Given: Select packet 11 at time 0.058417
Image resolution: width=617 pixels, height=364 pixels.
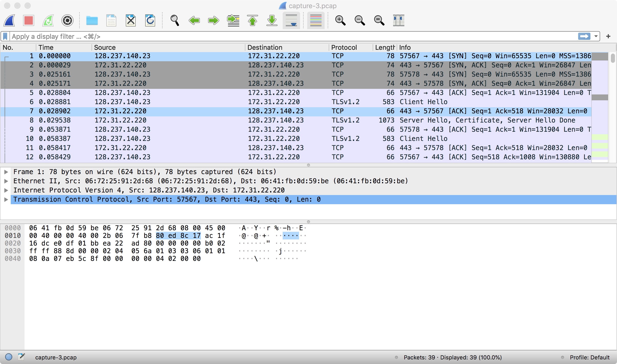Looking at the screenshot, I should [296, 148].
